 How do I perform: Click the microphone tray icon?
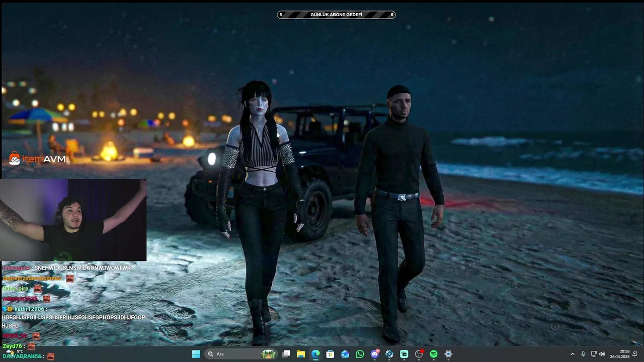[x=583, y=354]
